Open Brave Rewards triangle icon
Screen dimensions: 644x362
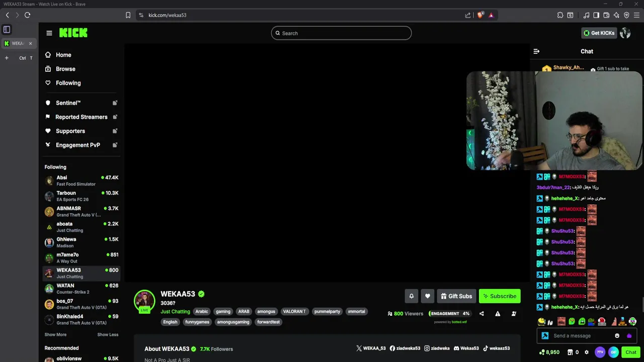pyautogui.click(x=491, y=15)
